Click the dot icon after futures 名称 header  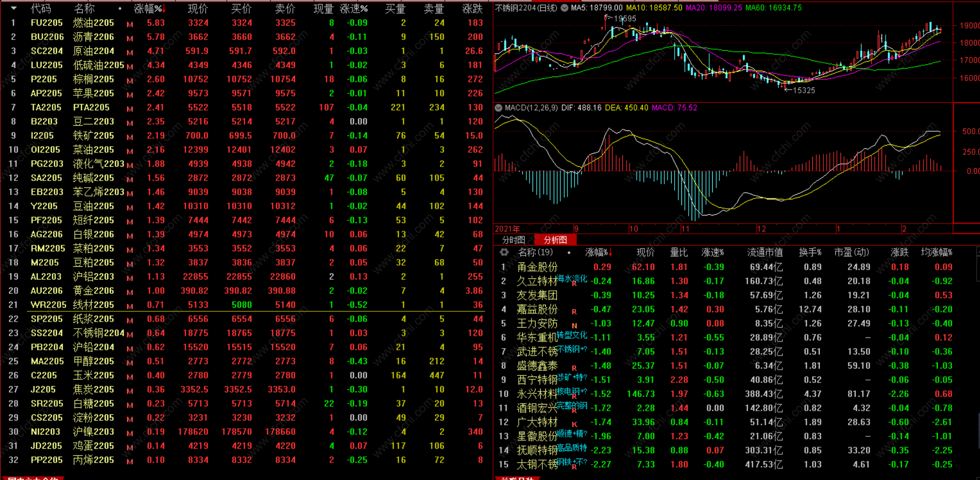coord(120,9)
